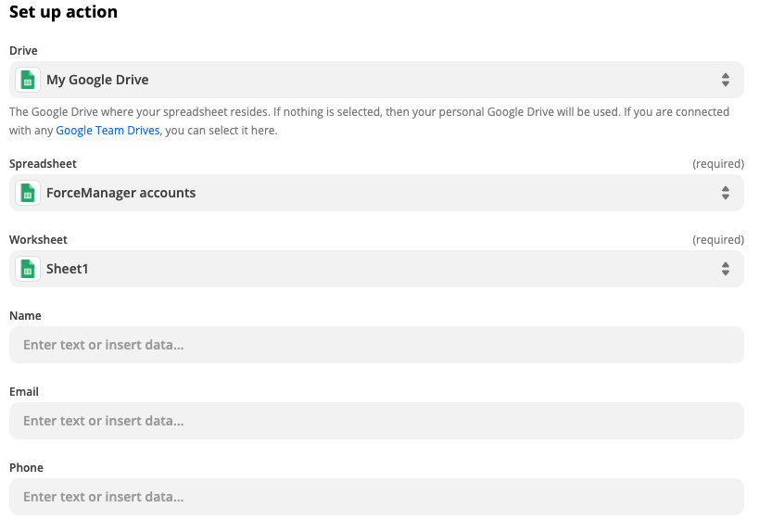
Task: Expand the Drive dropdown arrows
Action: 725,80
